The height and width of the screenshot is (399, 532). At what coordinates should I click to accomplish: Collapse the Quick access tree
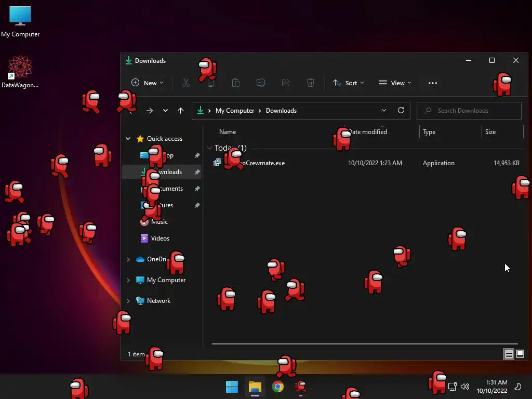click(128, 138)
